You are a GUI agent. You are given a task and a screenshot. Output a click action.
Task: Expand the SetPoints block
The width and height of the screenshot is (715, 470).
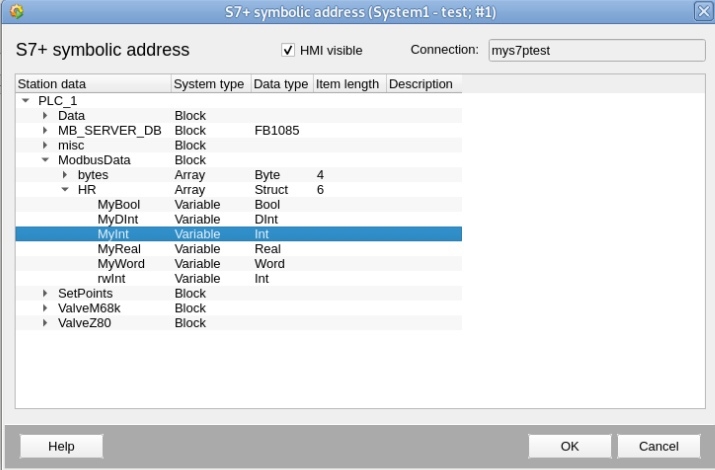(45, 293)
